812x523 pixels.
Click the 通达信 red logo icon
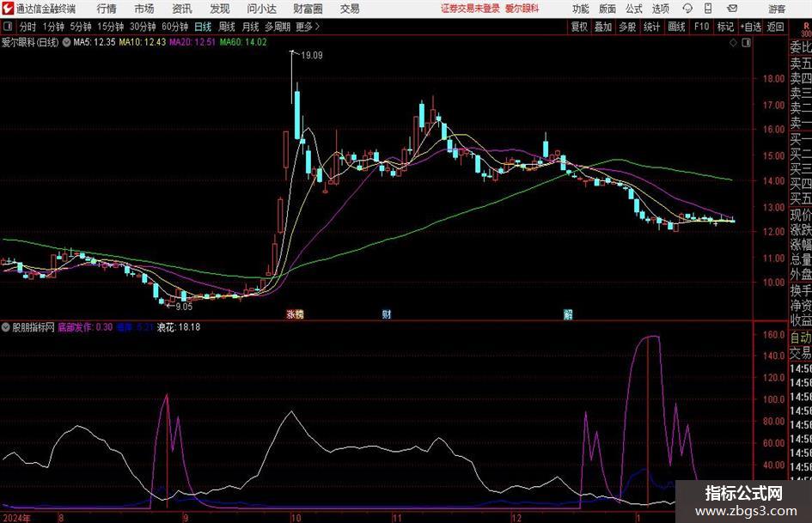pos(8,9)
